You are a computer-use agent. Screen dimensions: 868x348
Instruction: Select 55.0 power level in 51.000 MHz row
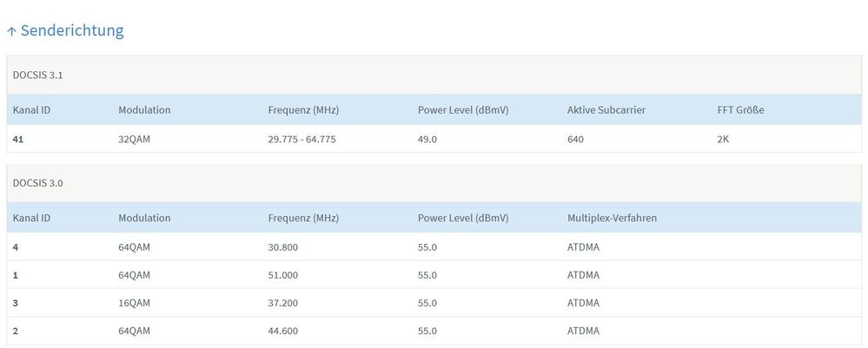tap(427, 275)
